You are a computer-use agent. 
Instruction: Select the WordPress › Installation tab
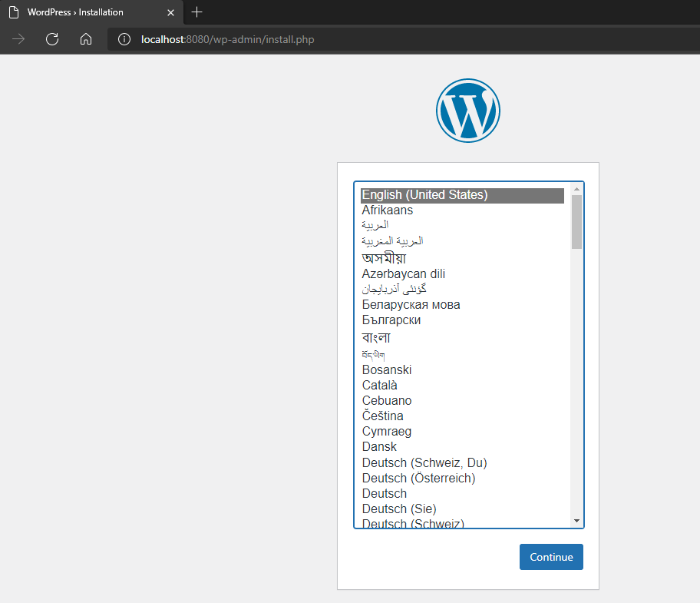click(x=91, y=12)
